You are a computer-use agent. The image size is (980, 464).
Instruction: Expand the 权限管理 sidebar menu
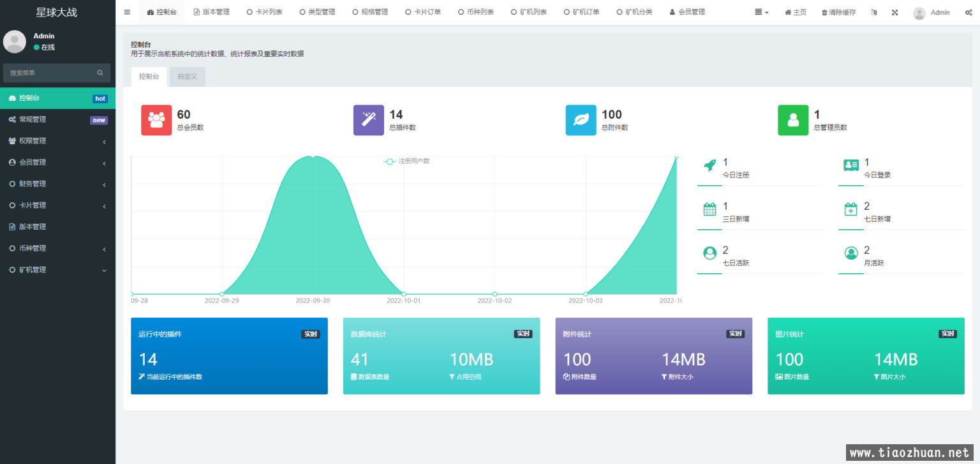(x=57, y=141)
